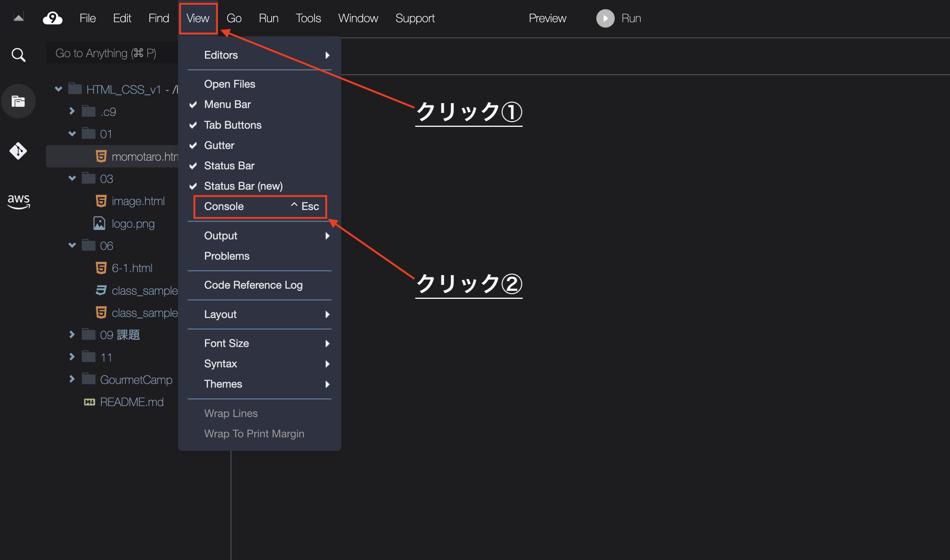
Task: Click the collapse-menu-bar arrow icon at top left
Action: pyautogui.click(x=18, y=17)
